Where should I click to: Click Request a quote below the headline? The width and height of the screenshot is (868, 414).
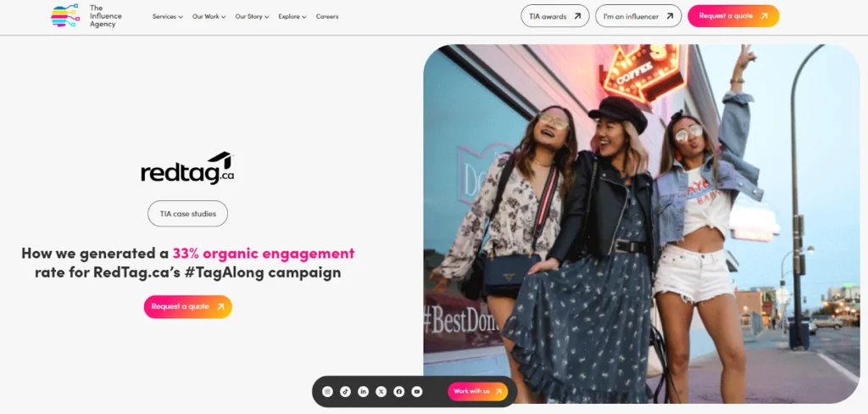187,306
